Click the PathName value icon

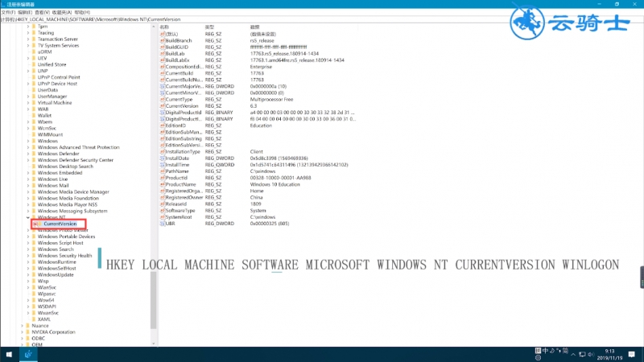pos(163,171)
